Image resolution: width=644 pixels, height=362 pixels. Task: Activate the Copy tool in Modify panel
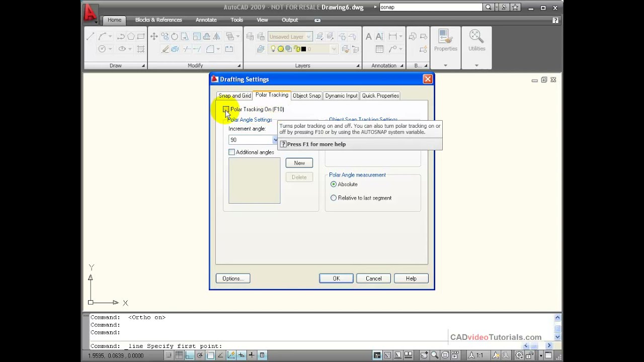coord(165,37)
